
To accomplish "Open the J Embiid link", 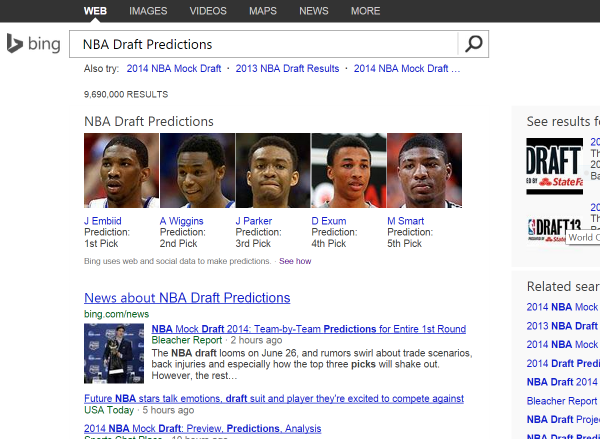I will point(103,221).
